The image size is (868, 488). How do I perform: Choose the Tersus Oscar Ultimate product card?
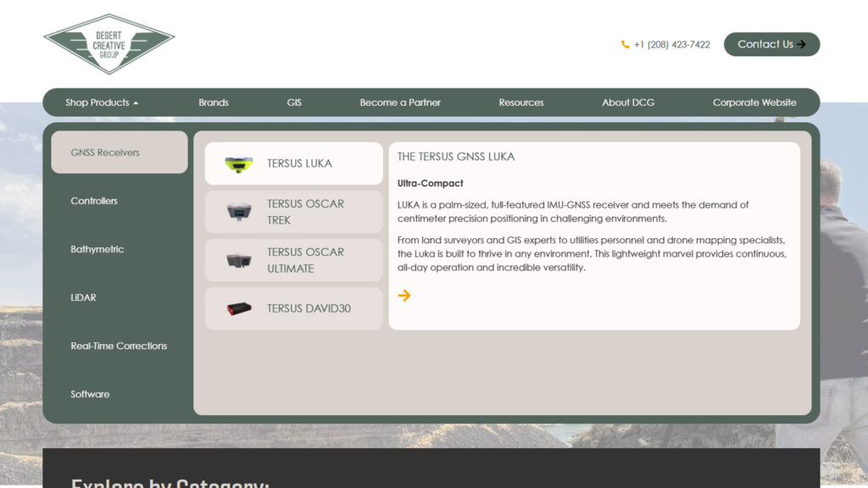pyautogui.click(x=294, y=260)
